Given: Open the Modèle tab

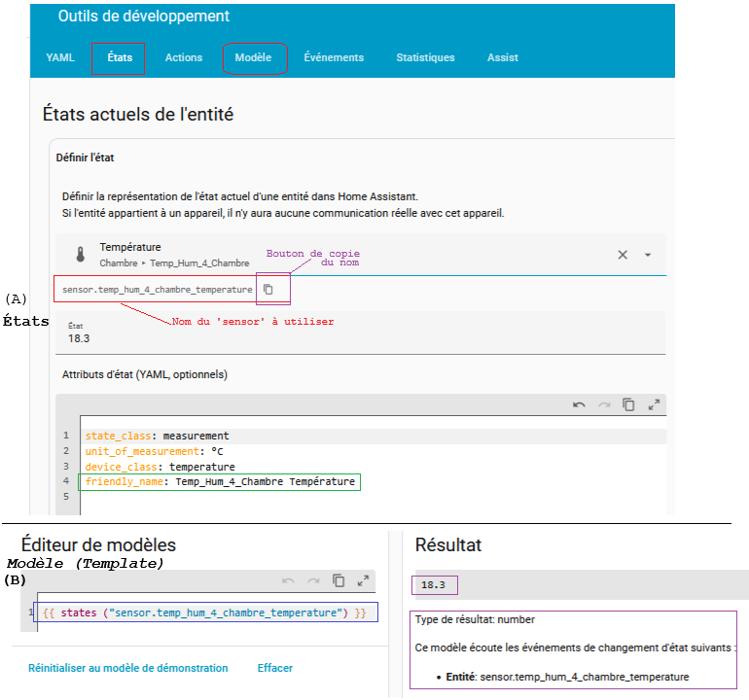Looking at the screenshot, I should (253, 57).
